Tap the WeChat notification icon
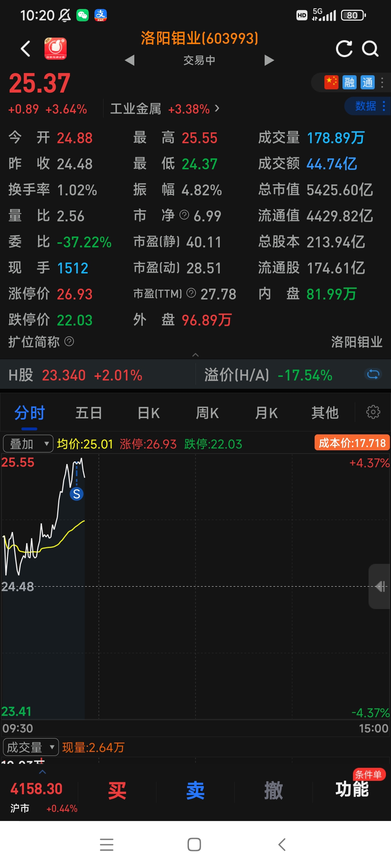Screen dimensions: 391x868 pyautogui.click(x=83, y=15)
